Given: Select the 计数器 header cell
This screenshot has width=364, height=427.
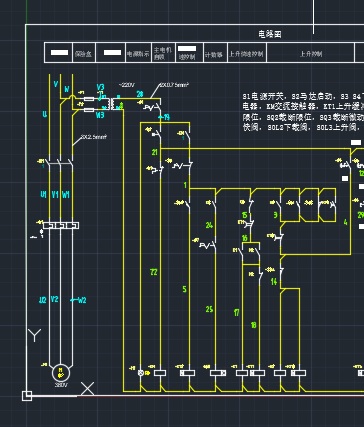Looking at the screenshot, I should pos(215,53).
